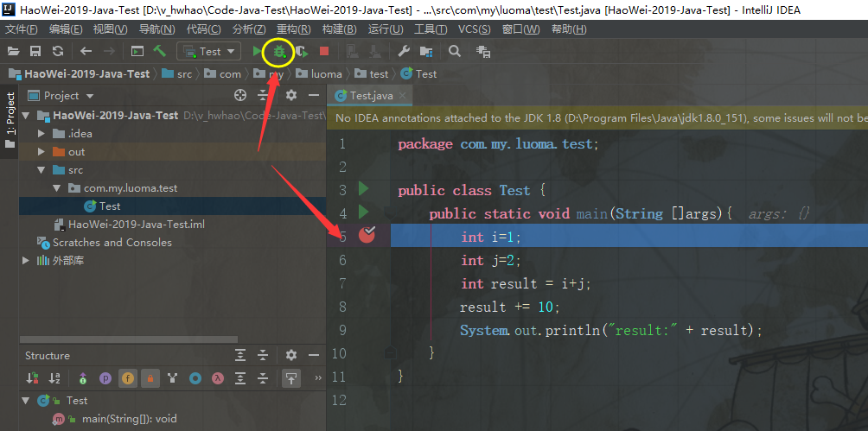
Task: Run the Test configuration with green arrow
Action: coord(256,52)
